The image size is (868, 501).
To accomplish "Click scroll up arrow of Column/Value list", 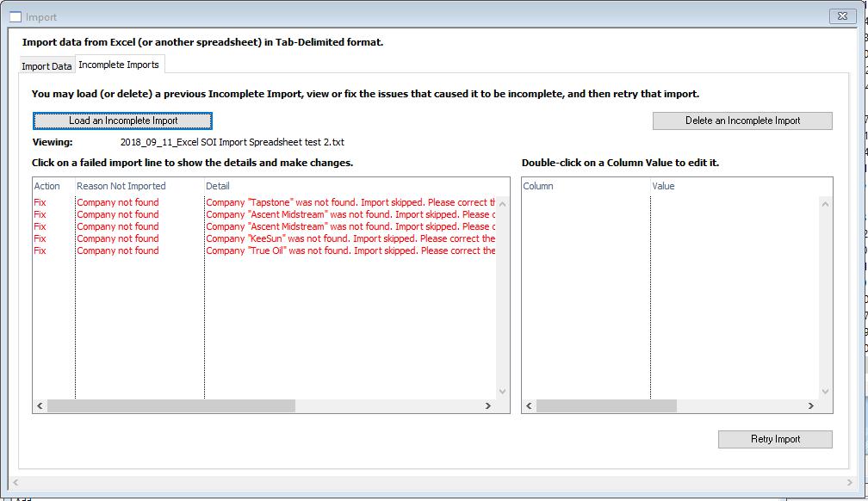I will [x=826, y=204].
